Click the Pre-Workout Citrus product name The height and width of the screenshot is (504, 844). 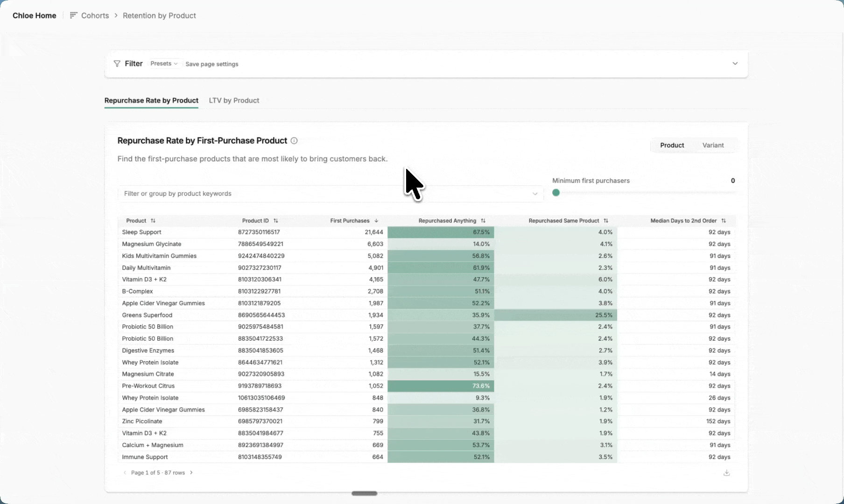[x=148, y=386]
